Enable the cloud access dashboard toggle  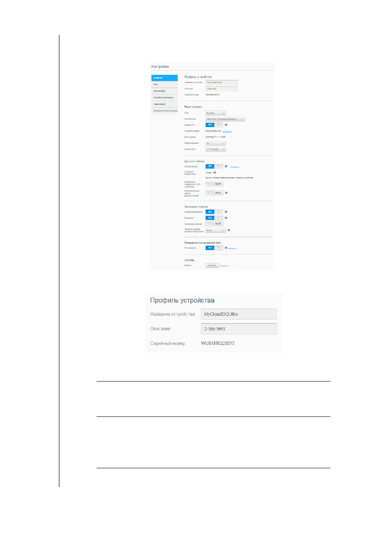click(214, 193)
